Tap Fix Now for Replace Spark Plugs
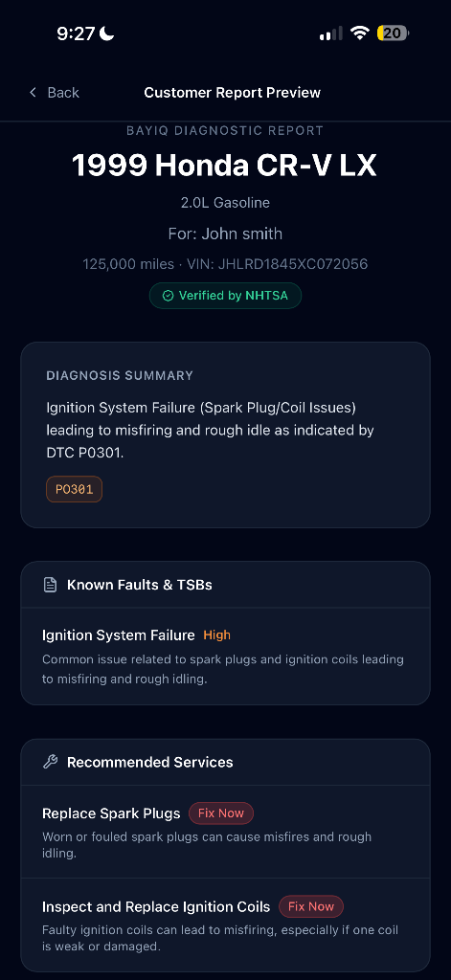 point(221,813)
